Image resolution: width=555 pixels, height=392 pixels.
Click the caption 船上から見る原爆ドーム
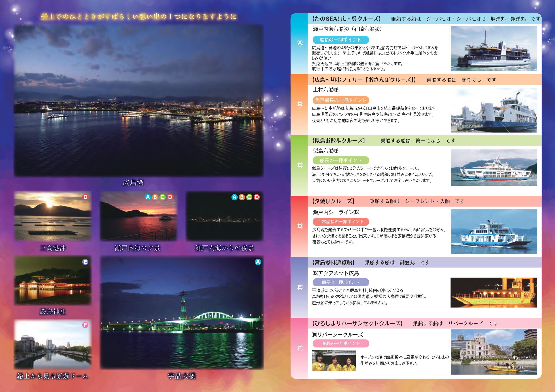52,376
